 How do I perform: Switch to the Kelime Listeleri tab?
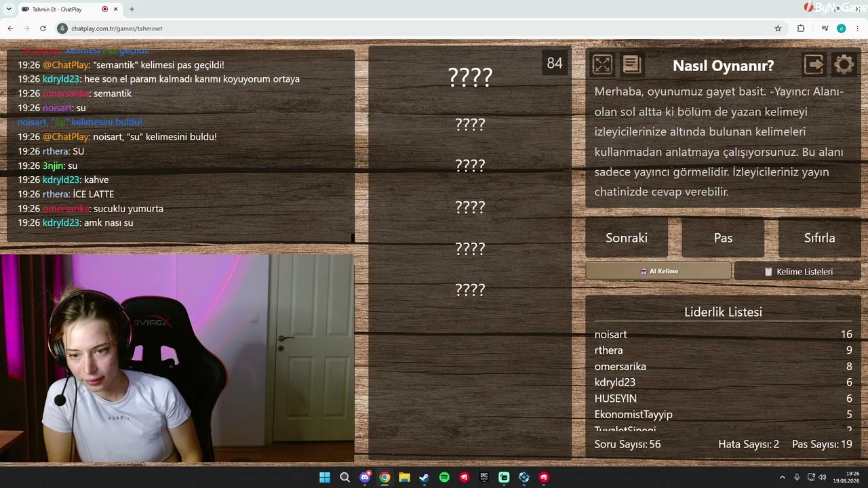(797, 271)
